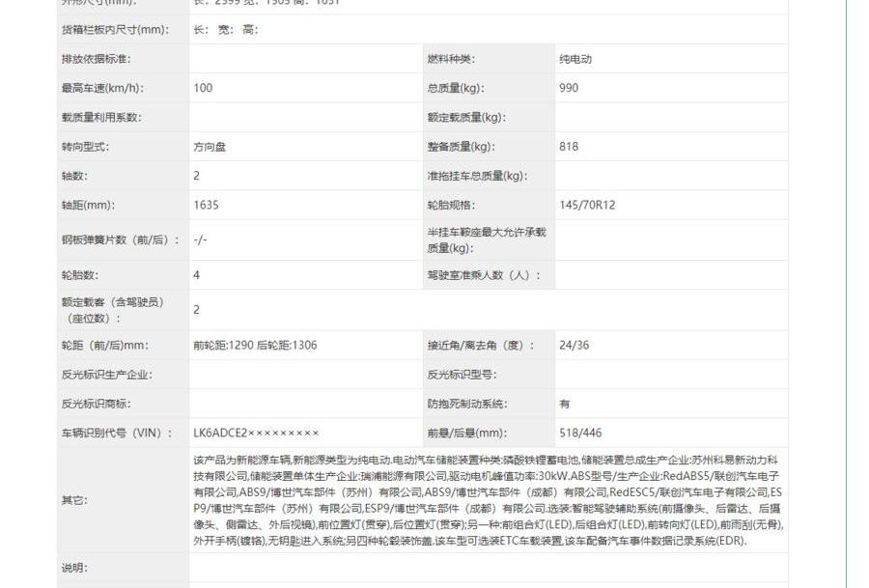Click the label 其它:
869x588 pixels.
point(74,500)
